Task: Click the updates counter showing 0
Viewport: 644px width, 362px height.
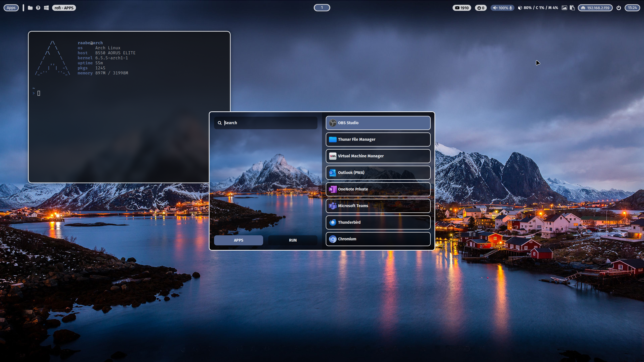Action: pos(480,8)
